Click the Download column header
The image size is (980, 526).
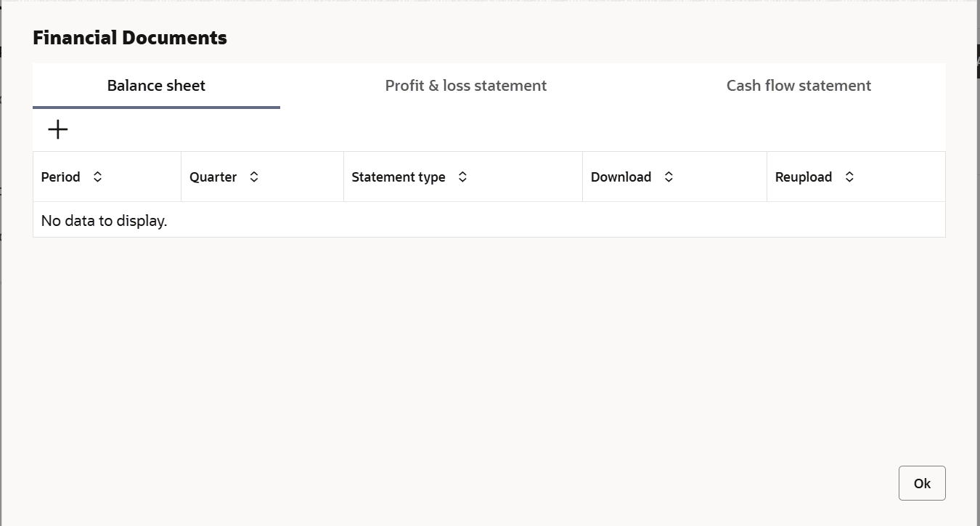tap(621, 177)
